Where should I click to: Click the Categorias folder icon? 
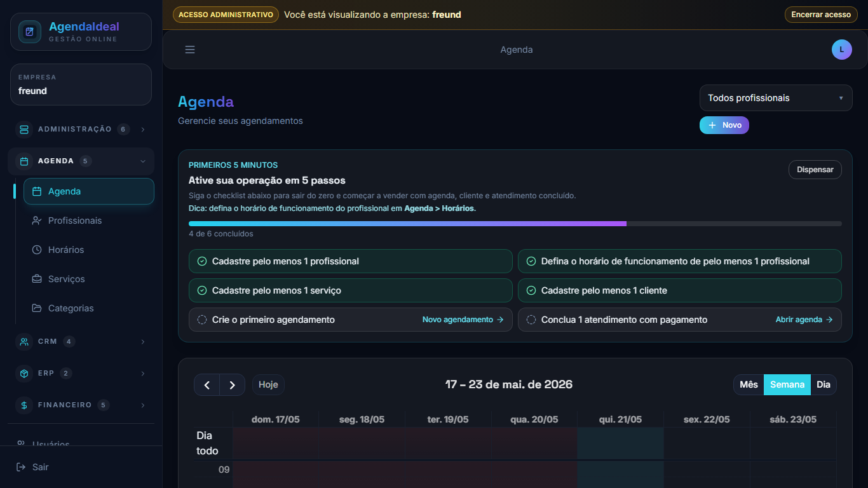click(37, 308)
